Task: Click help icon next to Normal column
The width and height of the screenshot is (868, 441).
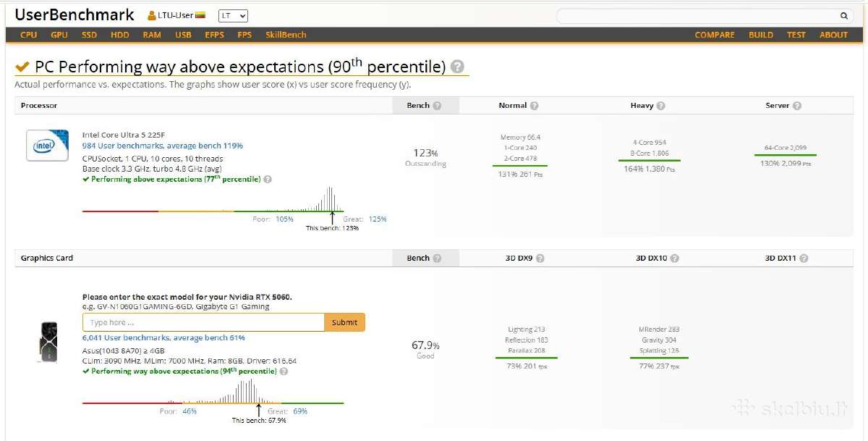Action: (x=534, y=106)
